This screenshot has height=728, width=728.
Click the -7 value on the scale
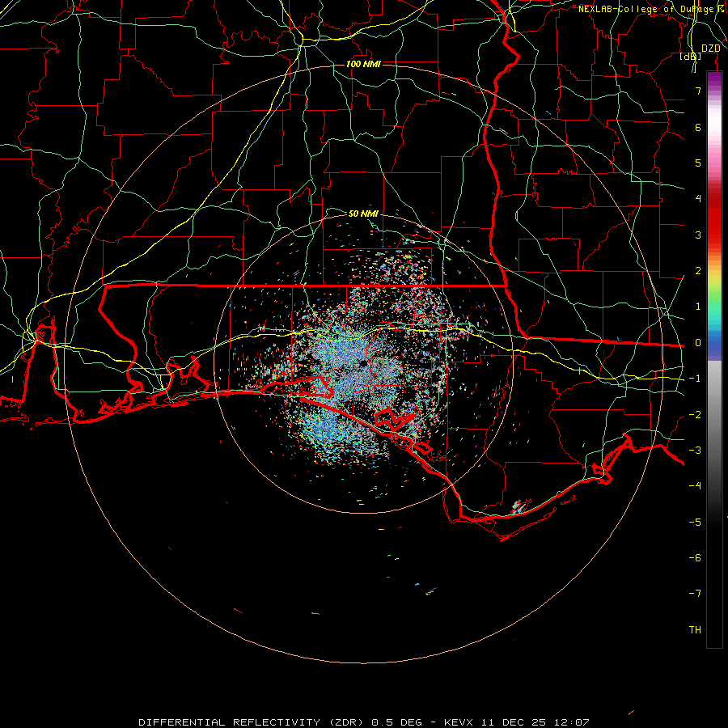tap(695, 594)
